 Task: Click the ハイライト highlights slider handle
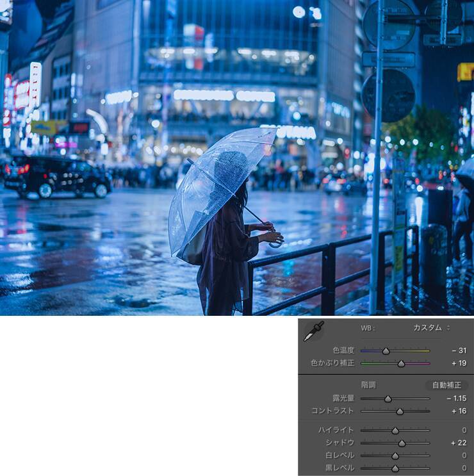[395, 431]
